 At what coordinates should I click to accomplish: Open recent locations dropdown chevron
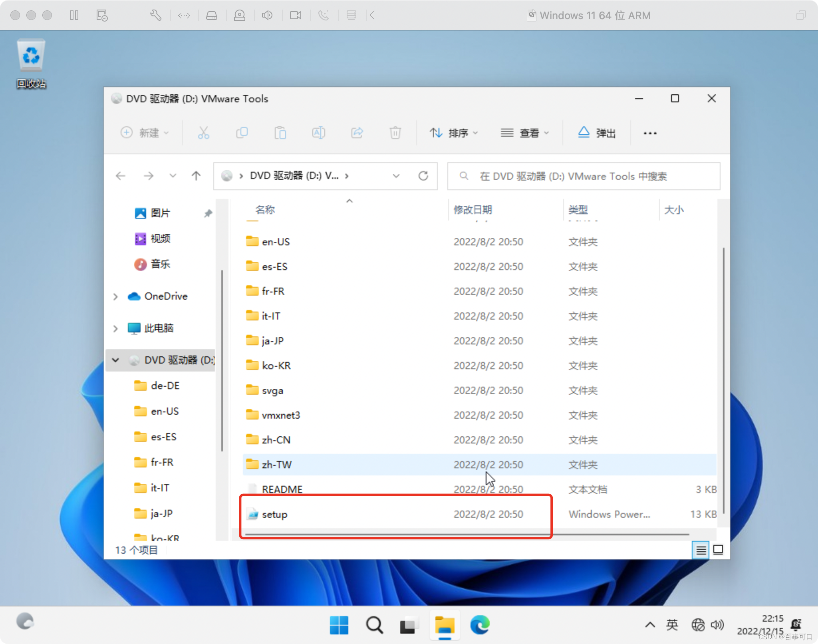tap(173, 176)
